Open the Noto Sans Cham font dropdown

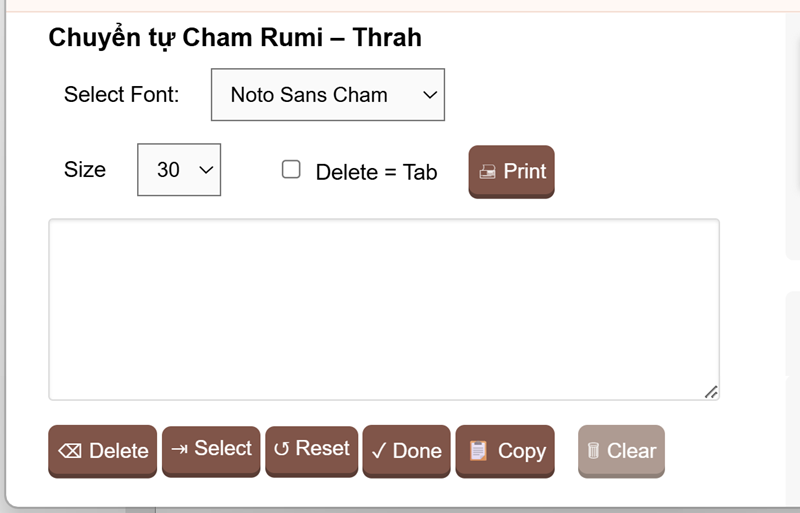[327, 95]
